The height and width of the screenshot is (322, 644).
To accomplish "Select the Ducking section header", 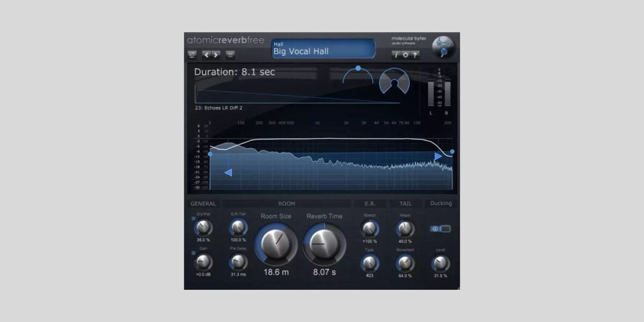I will click(441, 203).
